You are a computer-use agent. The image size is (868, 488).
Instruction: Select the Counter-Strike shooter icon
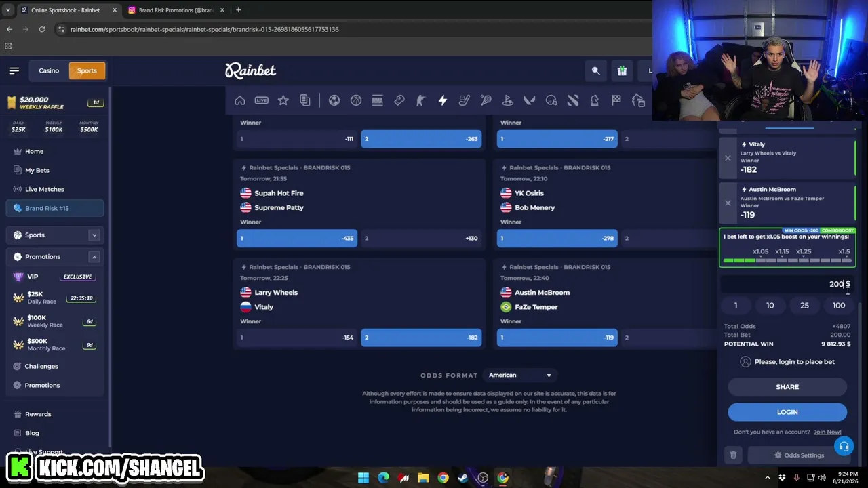[421, 100]
